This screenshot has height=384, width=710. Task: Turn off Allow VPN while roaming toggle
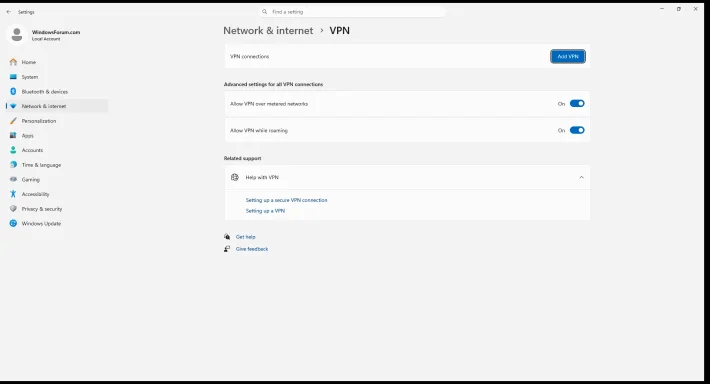(x=577, y=130)
